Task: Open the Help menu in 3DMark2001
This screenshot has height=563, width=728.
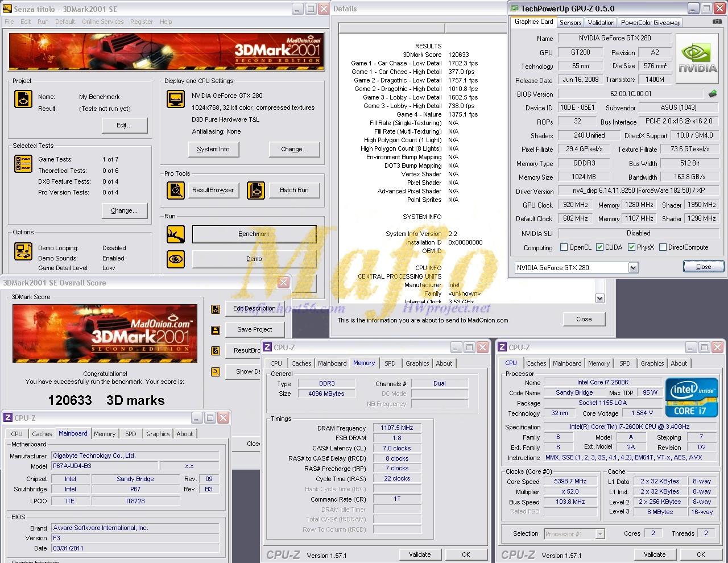Action: coord(166,22)
